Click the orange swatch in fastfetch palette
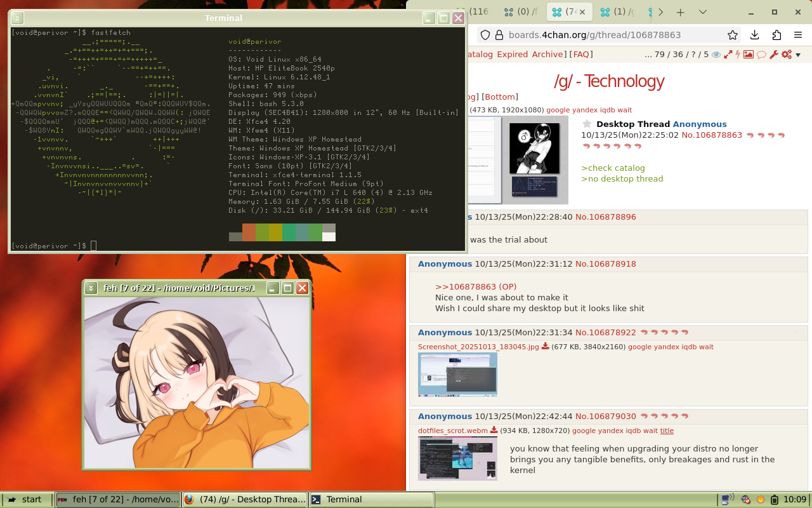The height and width of the screenshot is (508, 812). [249, 232]
